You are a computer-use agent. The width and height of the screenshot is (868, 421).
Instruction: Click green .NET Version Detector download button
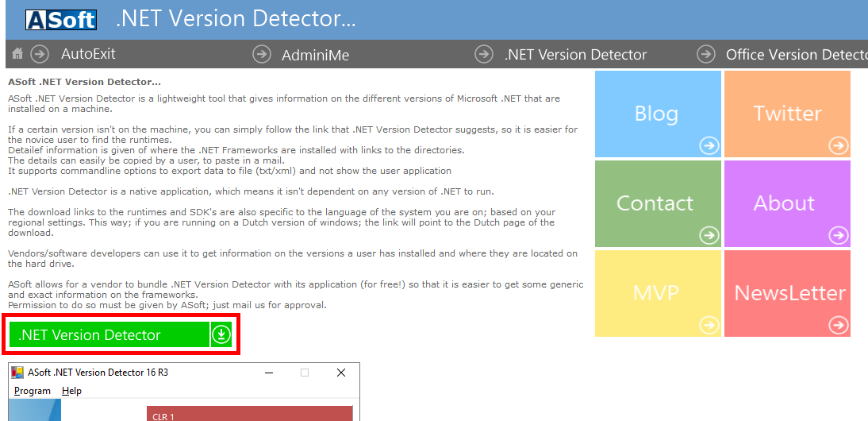pyautogui.click(x=121, y=334)
